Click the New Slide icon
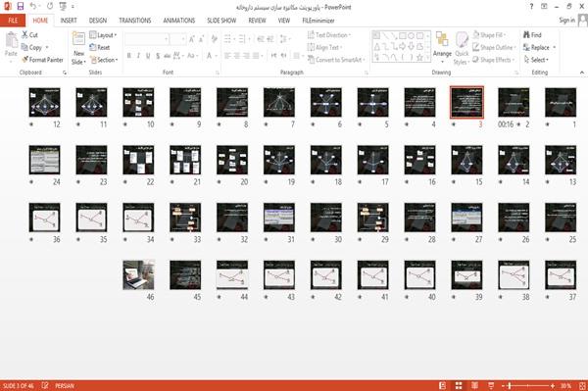The height and width of the screenshot is (391, 588). [x=78, y=38]
